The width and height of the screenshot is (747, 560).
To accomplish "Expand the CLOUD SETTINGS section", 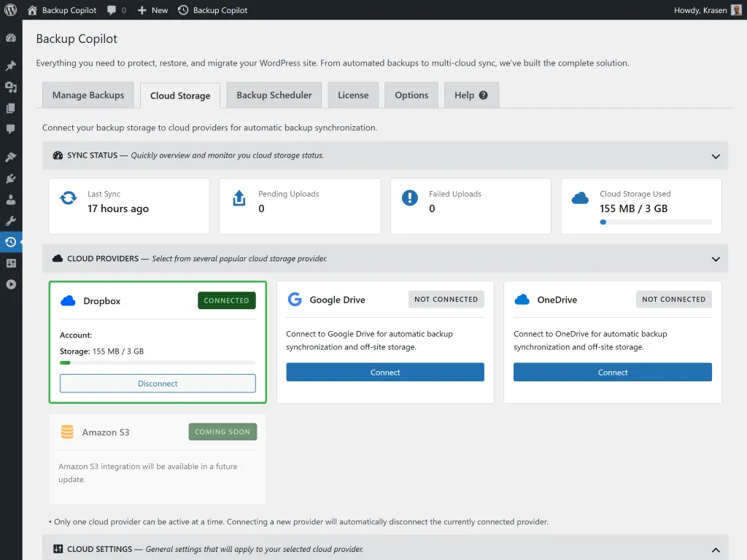I will 716,550.
